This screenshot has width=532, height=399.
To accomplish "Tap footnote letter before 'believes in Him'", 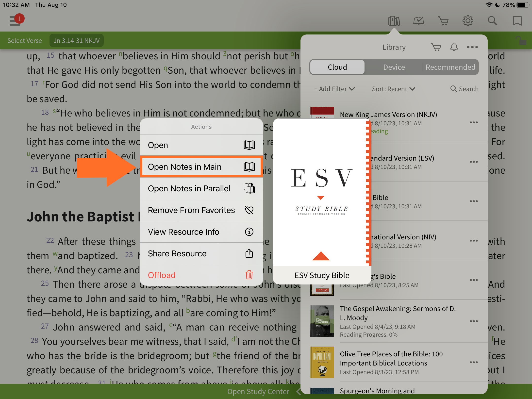I will click(120, 53).
